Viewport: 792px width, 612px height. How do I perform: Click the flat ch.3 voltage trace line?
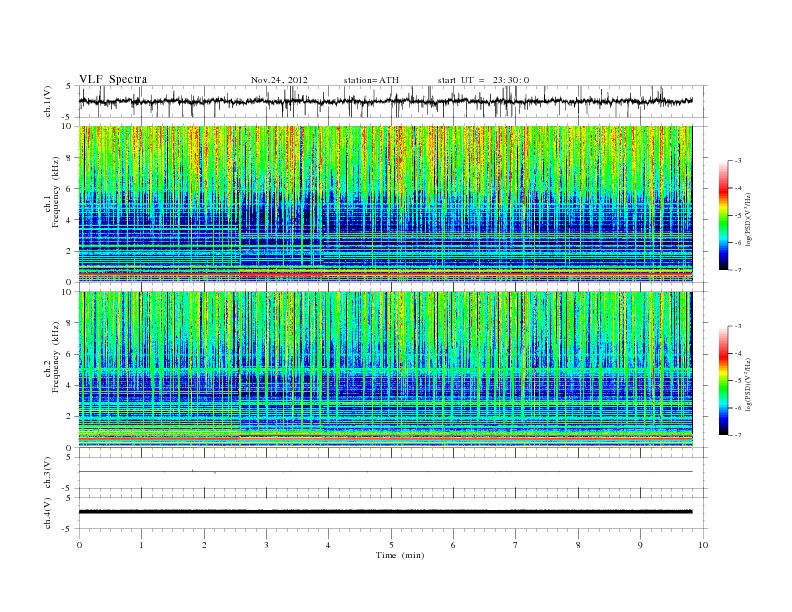(x=385, y=472)
